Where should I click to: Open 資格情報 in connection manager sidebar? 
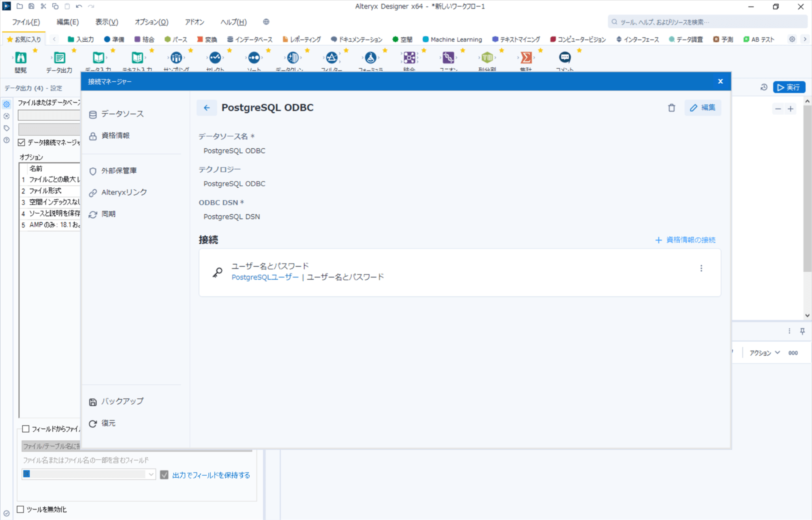[109, 136]
